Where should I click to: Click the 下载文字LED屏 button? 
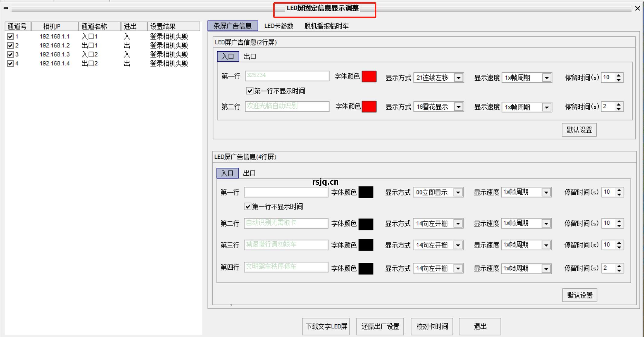tap(326, 326)
